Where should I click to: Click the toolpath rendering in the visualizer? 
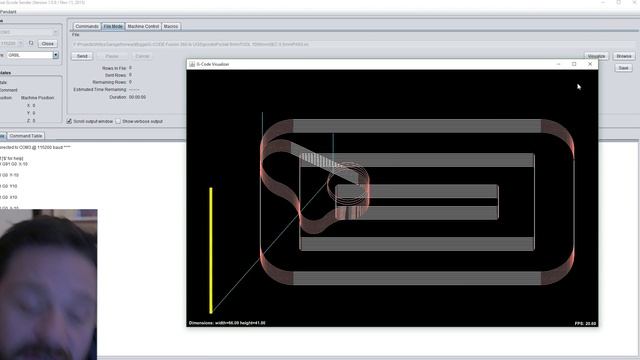(417, 202)
